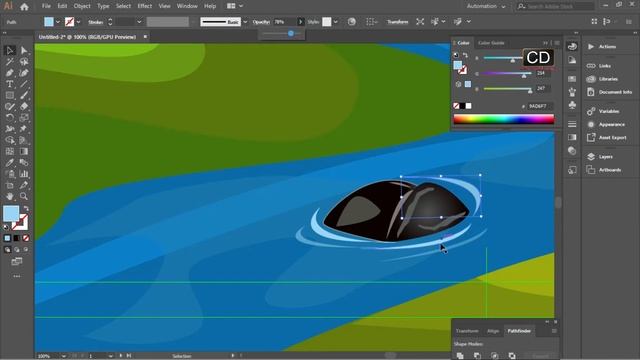Viewport: 640px width, 360px height.
Task: Click the white swatch in Color panel
Action: (469, 106)
